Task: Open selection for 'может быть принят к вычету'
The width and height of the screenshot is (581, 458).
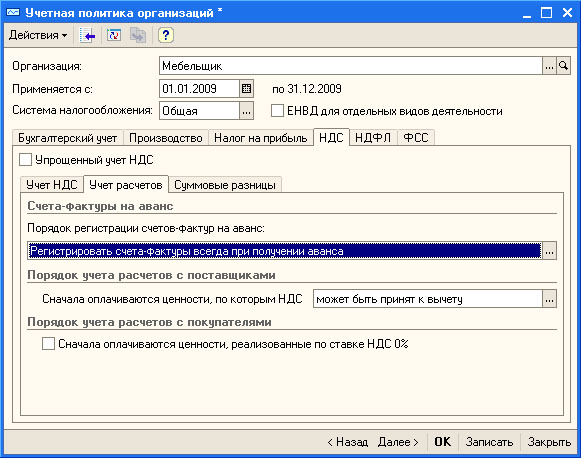Action: (x=549, y=299)
